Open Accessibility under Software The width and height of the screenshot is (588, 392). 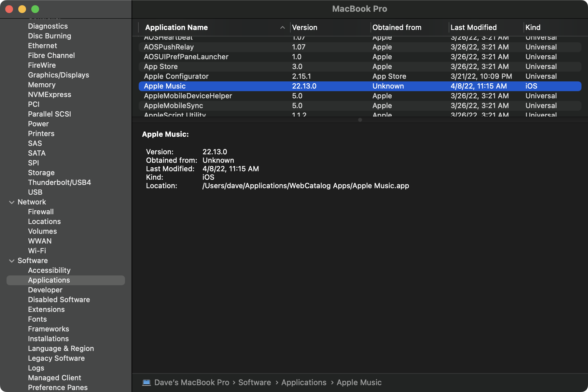point(49,270)
